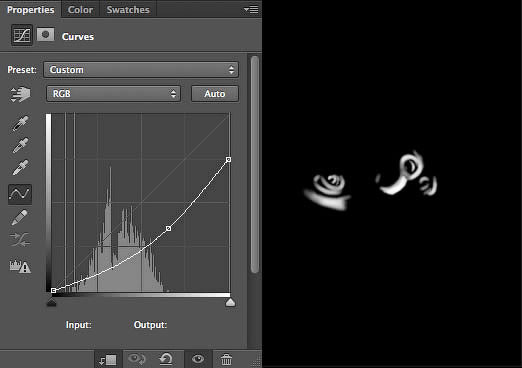Click the black point input slider

pyautogui.click(x=51, y=302)
